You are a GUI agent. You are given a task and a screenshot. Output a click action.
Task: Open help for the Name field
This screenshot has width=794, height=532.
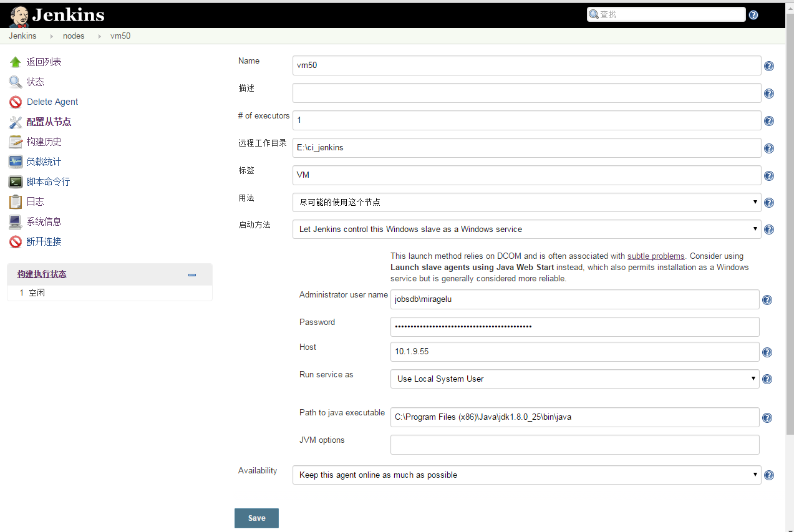click(769, 66)
